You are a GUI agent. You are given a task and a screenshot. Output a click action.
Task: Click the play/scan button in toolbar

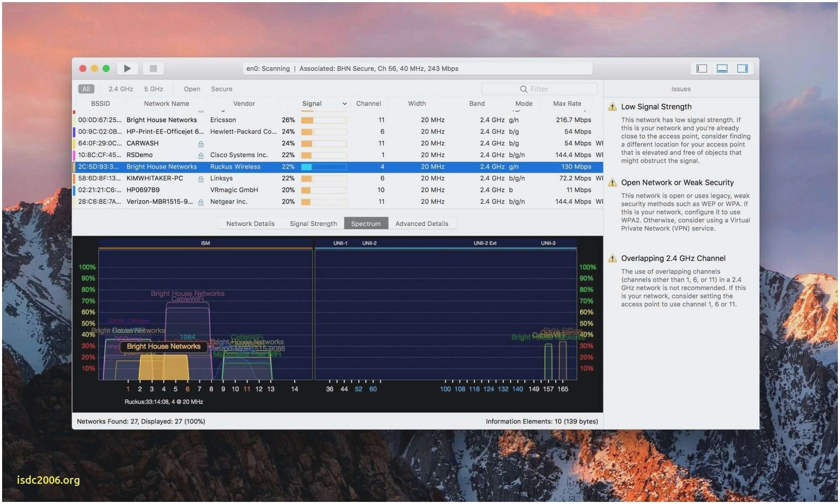tap(129, 68)
